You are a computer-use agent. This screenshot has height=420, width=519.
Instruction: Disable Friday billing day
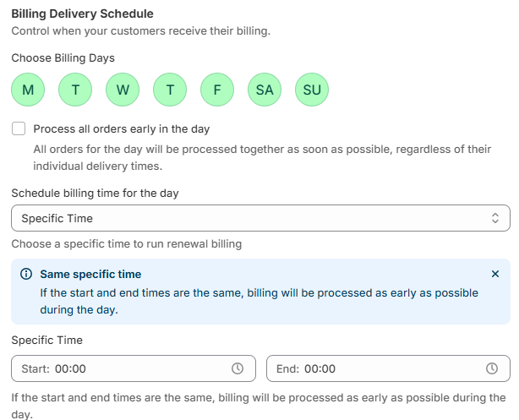coord(217,90)
